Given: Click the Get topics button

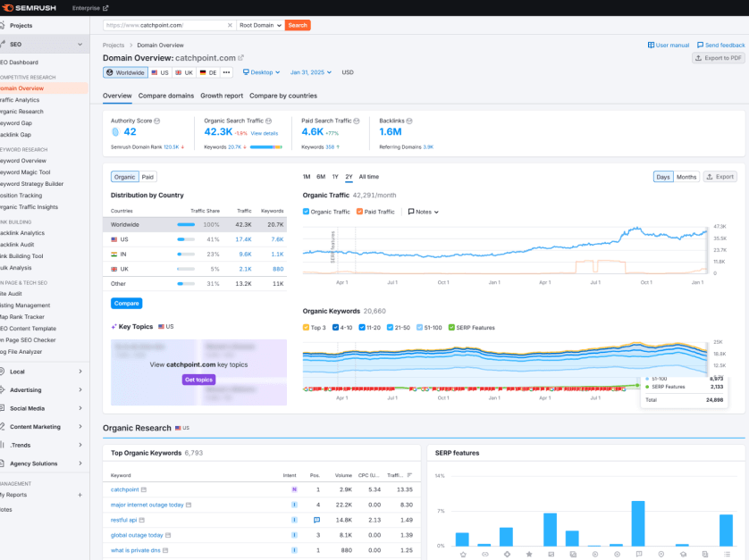Looking at the screenshot, I should coord(199,380).
